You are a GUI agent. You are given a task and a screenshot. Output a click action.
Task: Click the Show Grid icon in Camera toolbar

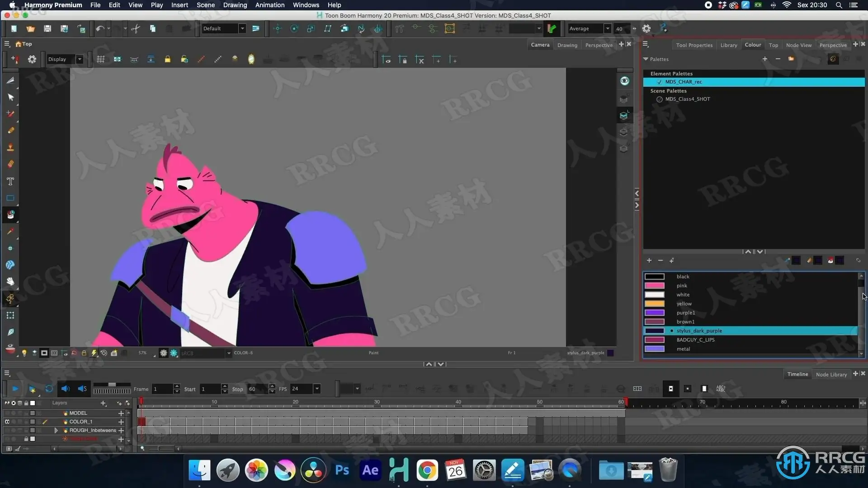pos(101,59)
